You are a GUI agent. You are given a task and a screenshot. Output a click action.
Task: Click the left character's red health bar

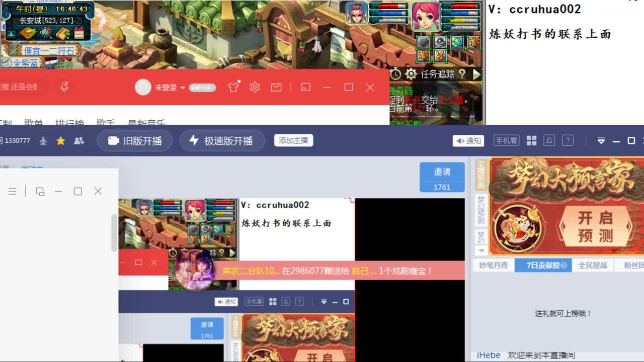click(389, 6)
